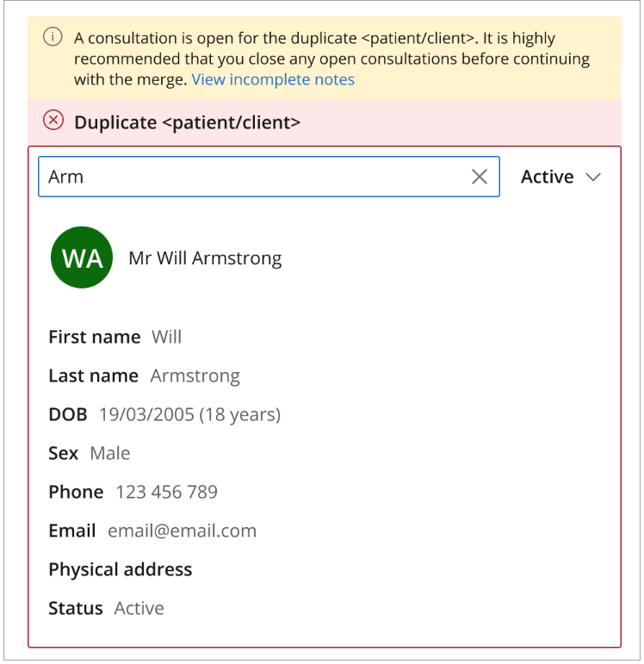Click the Status value Active in details
This screenshot has height=664, width=644.
click(x=139, y=608)
